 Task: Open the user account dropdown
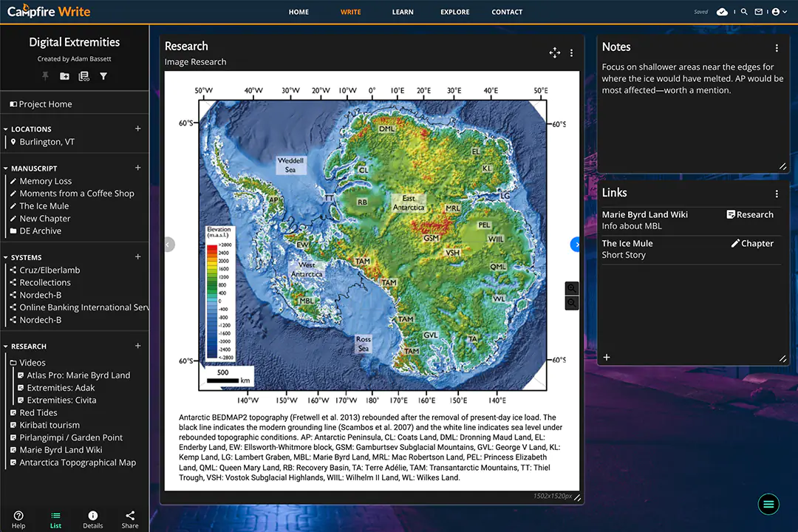(x=779, y=12)
